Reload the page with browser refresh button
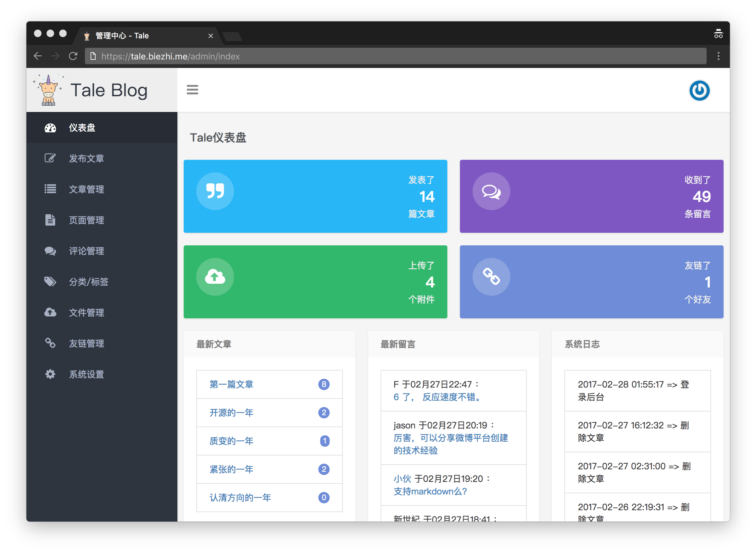Viewport: 756px width, 553px height. coord(73,56)
